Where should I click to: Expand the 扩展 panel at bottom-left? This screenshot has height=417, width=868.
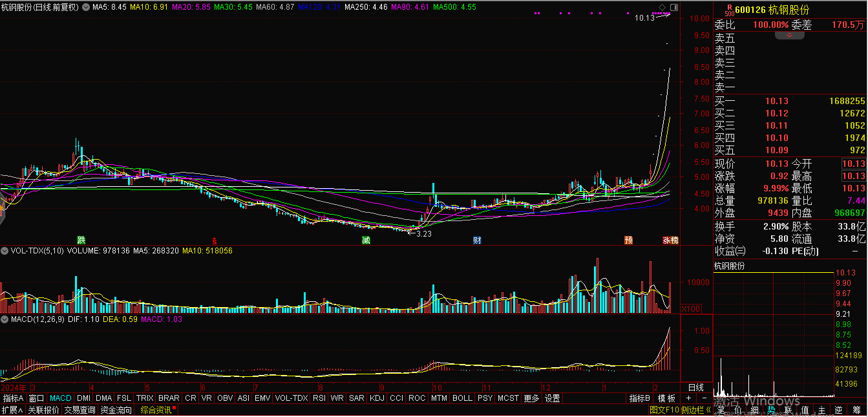coord(12,410)
